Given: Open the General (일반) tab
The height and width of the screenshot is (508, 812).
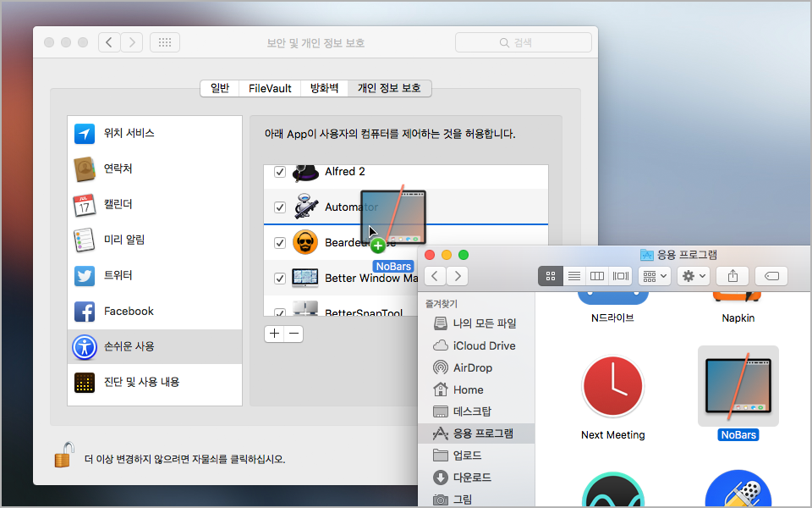Looking at the screenshot, I should pos(220,88).
